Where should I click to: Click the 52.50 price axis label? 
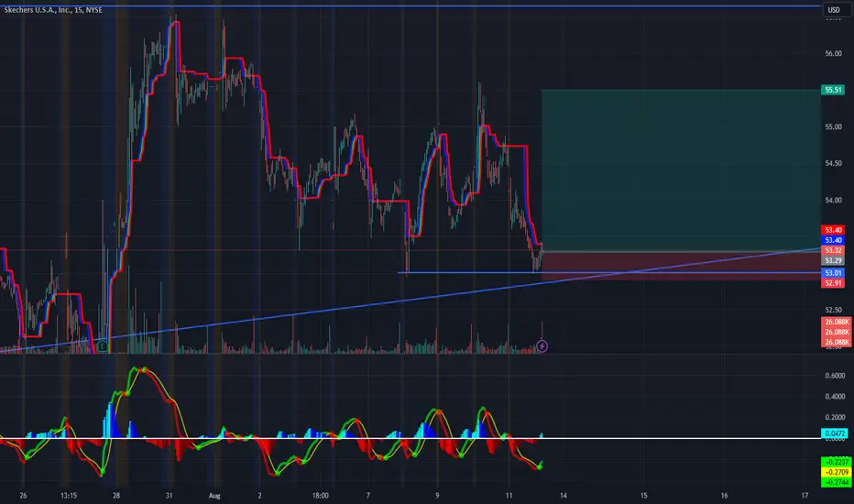click(x=833, y=310)
